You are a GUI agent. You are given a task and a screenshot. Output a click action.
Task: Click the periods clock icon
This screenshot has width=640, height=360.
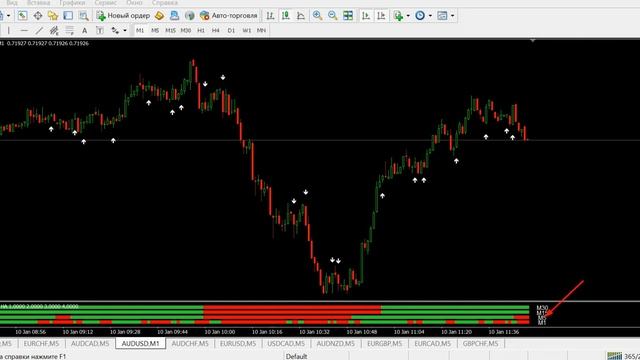(x=420, y=16)
